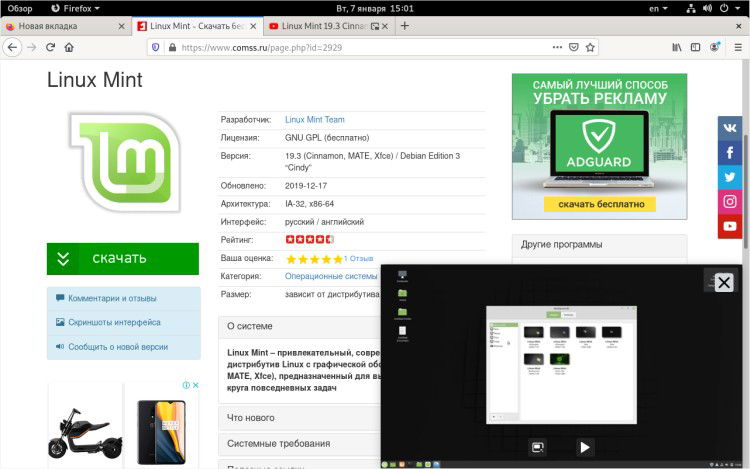The width and height of the screenshot is (750, 469).
Task: Open the Instagram sidebar icon
Action: (729, 202)
